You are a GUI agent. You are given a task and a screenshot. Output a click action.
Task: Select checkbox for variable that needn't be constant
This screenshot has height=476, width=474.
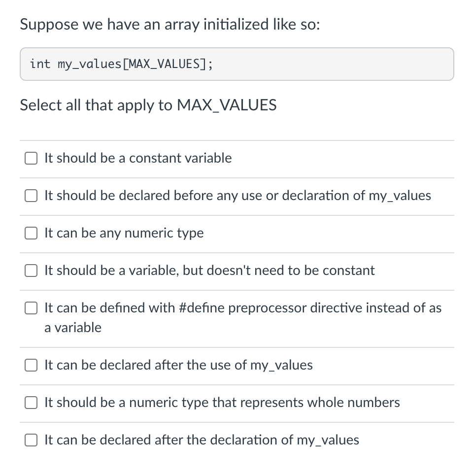(x=31, y=271)
